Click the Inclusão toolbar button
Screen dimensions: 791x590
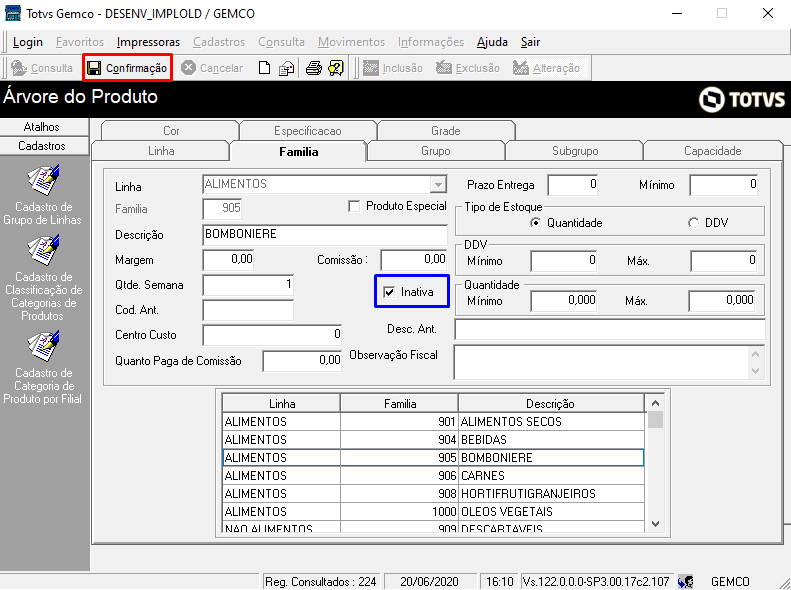393,68
